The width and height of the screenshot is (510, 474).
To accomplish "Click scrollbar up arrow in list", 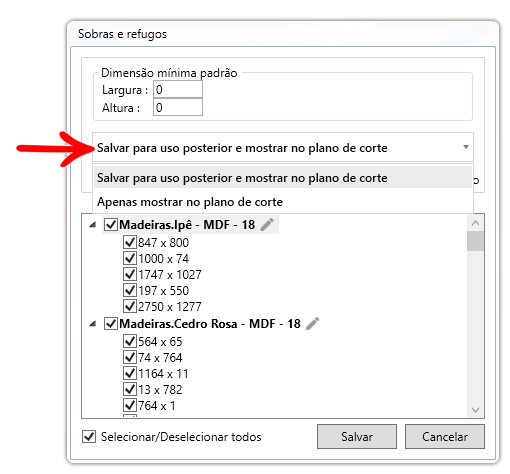I will [x=476, y=223].
